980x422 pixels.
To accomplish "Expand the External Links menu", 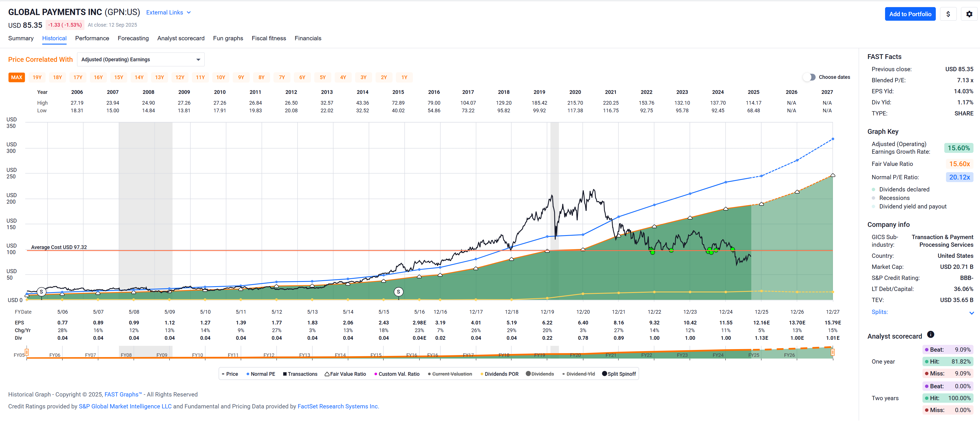I will 168,12.
